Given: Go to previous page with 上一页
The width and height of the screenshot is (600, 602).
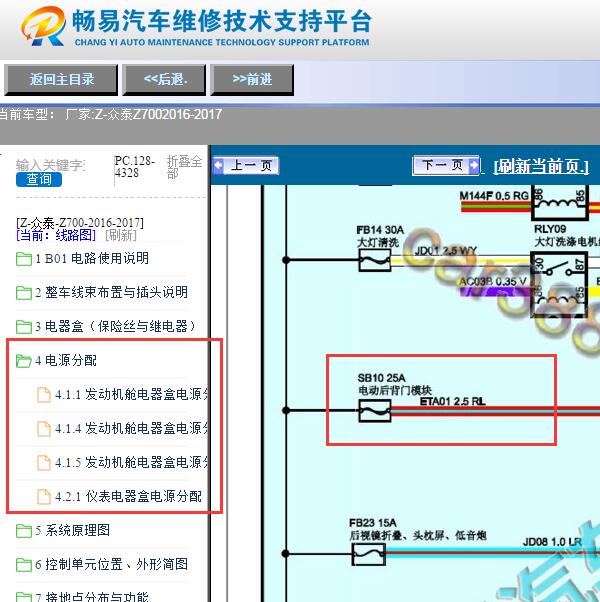Looking at the screenshot, I should (x=246, y=165).
